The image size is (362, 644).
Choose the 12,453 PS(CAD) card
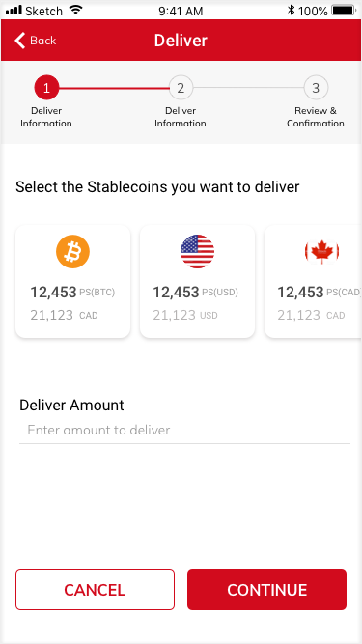313,282
